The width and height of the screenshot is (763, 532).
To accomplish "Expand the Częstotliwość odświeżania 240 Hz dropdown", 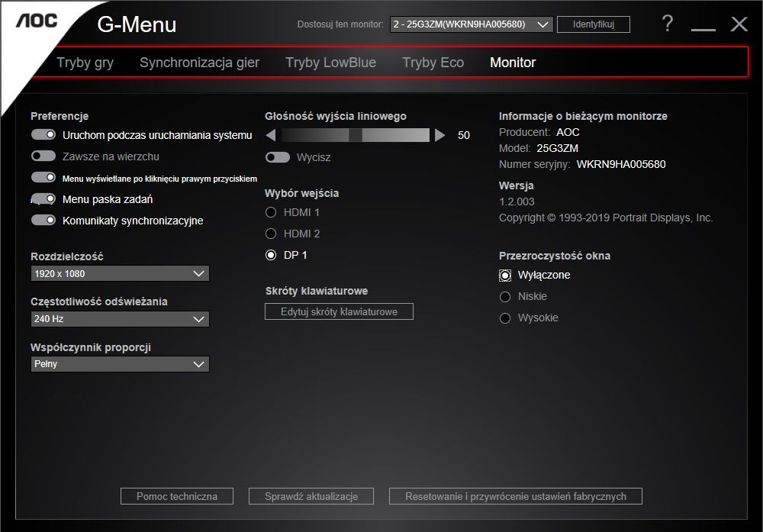I will [120, 319].
